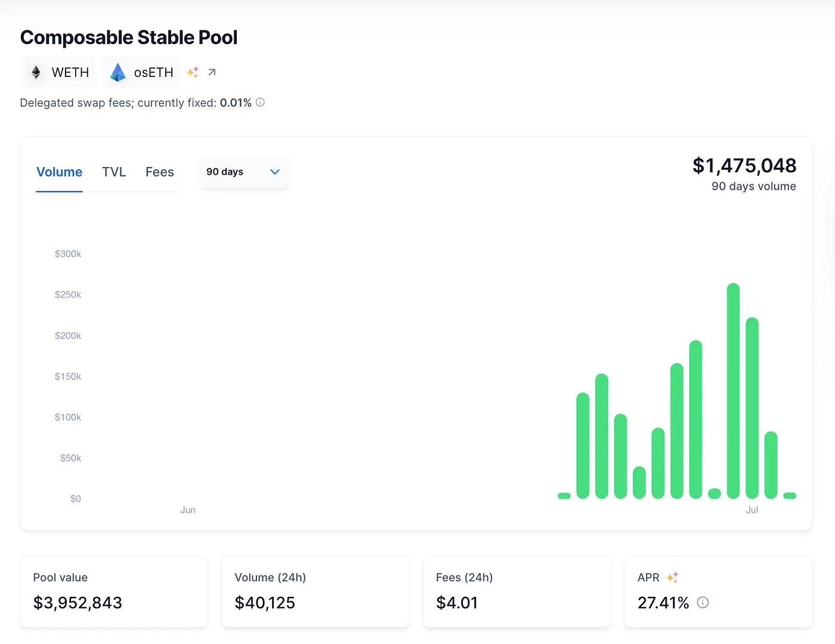Click the info icon beside swap fees
Screen dimensions: 835x644
(x=260, y=103)
